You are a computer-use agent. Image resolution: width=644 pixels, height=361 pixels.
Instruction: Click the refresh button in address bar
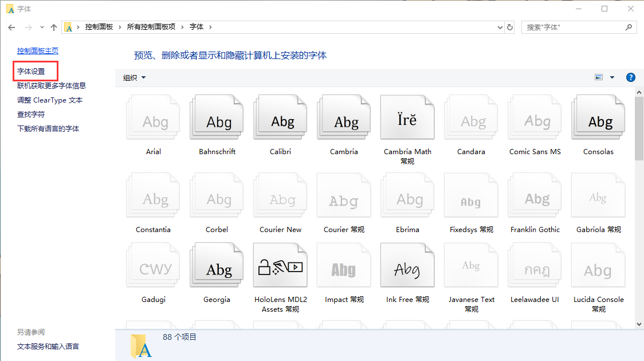click(510, 27)
